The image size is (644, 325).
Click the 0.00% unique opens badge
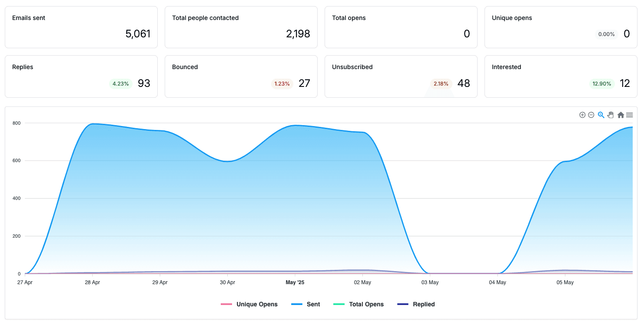tap(607, 34)
